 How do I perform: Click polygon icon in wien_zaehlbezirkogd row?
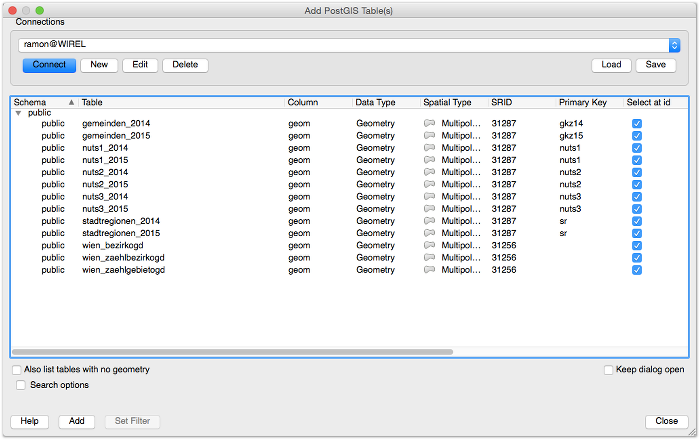tap(429, 257)
